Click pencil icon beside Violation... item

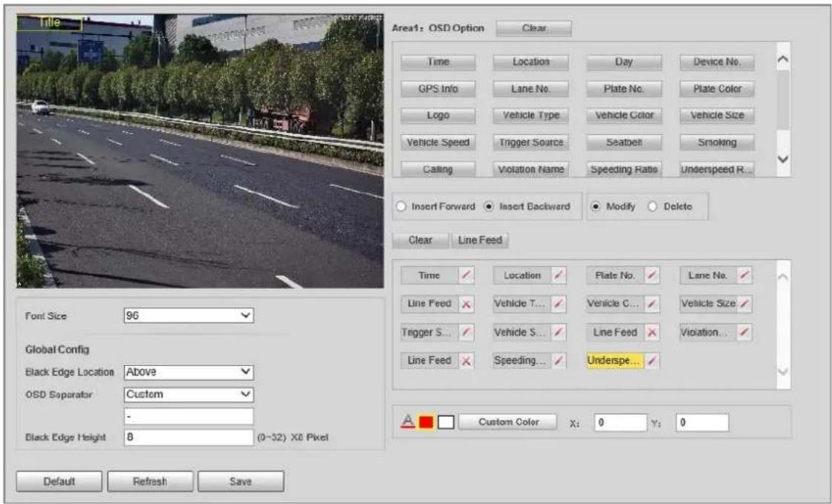coord(744,333)
